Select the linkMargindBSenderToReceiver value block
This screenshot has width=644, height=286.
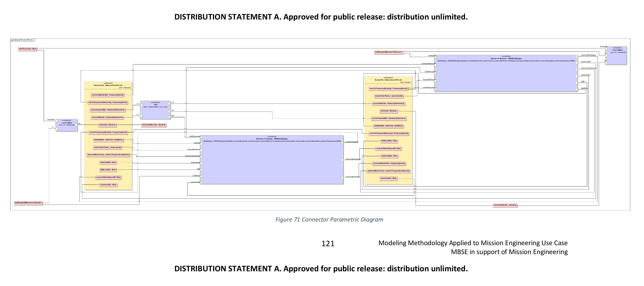click(388, 52)
